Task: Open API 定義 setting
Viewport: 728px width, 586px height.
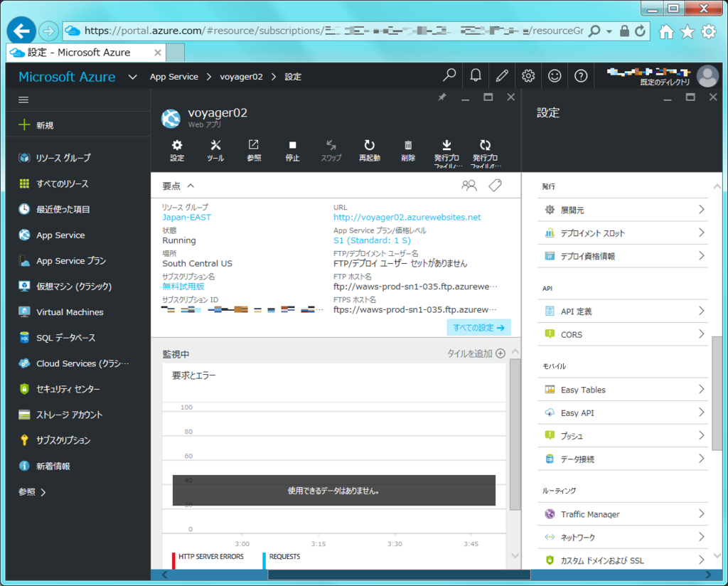Action: point(623,311)
